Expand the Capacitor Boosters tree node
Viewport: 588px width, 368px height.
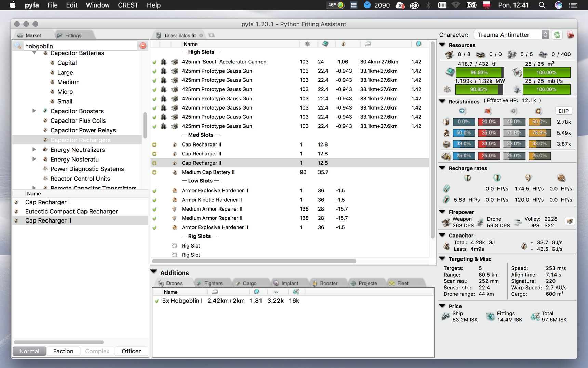click(34, 111)
